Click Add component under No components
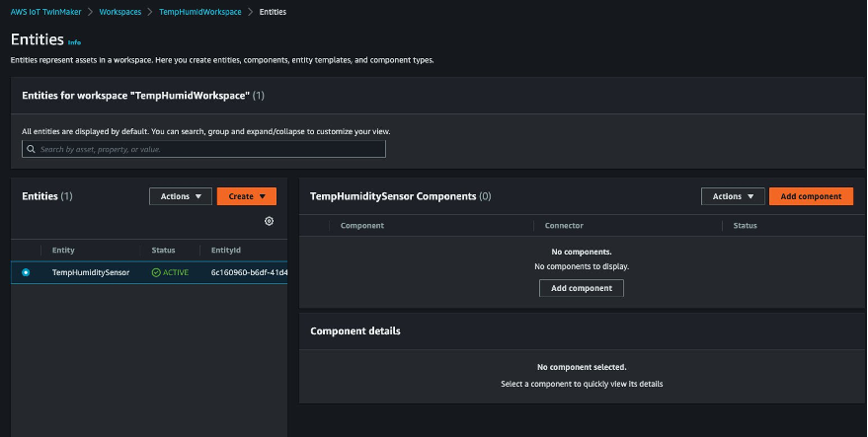 [582, 288]
